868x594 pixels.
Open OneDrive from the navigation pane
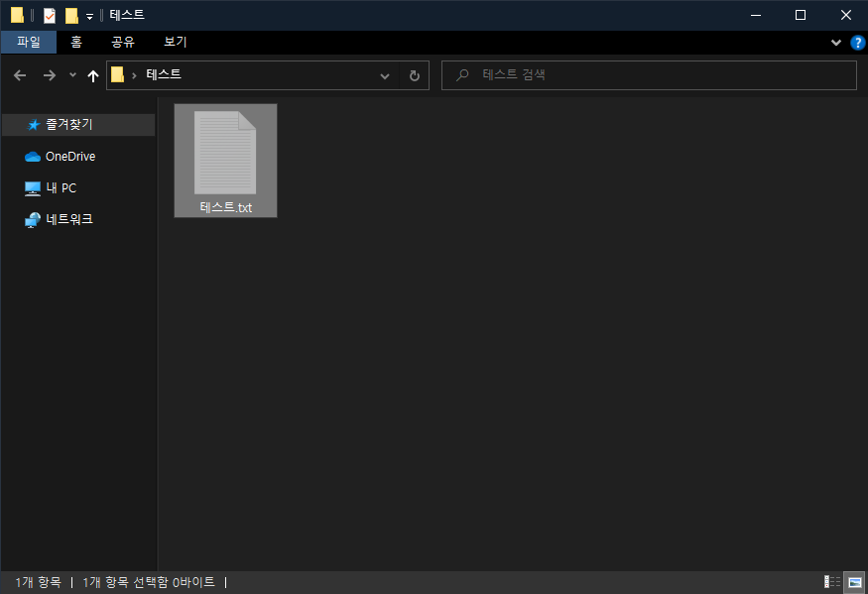tap(70, 156)
